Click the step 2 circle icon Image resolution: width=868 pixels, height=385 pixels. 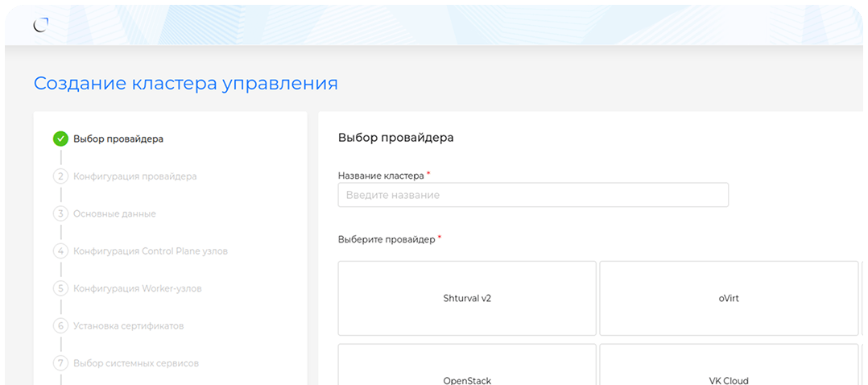click(x=60, y=176)
